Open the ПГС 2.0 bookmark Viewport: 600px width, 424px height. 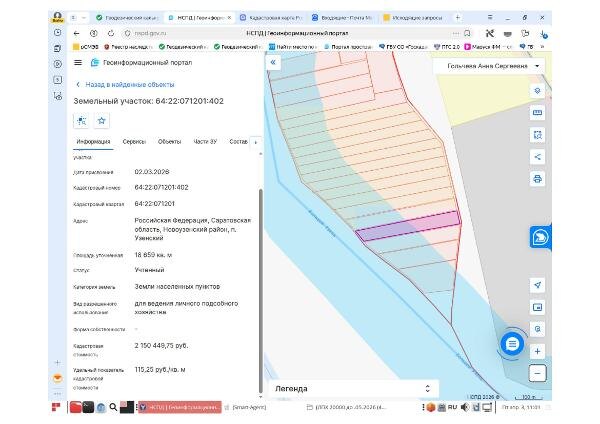coord(447,47)
